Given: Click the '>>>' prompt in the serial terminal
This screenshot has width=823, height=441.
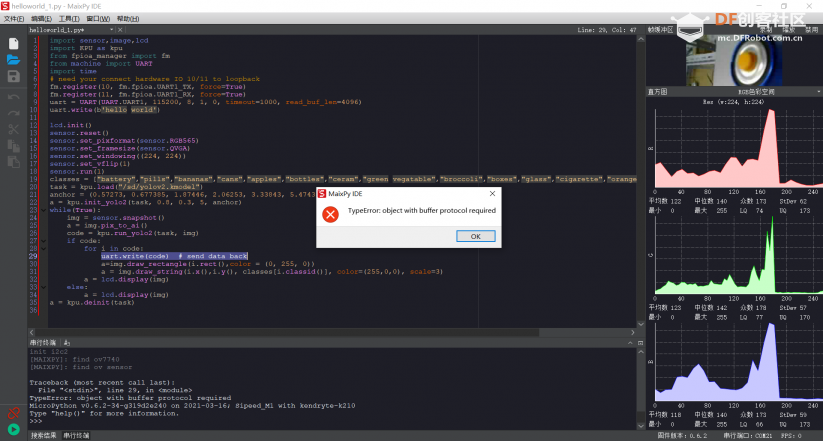Looking at the screenshot, I should (x=36, y=421).
